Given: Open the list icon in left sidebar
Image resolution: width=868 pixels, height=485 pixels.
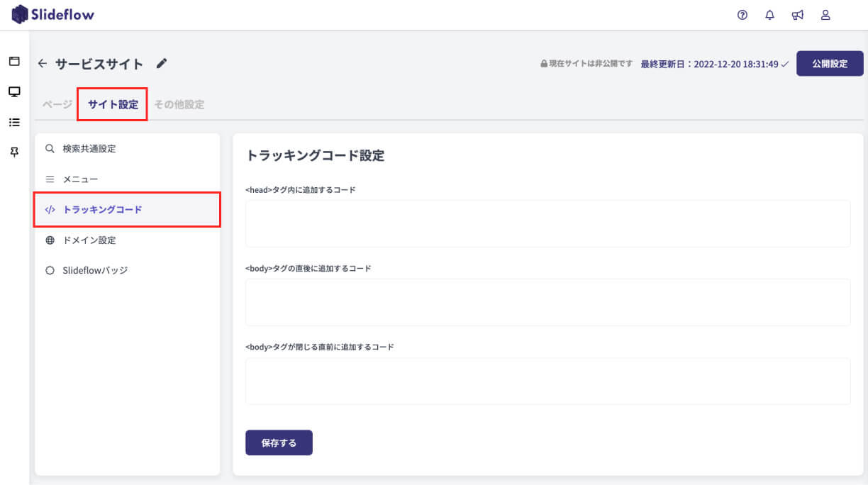Looking at the screenshot, I should pos(14,122).
